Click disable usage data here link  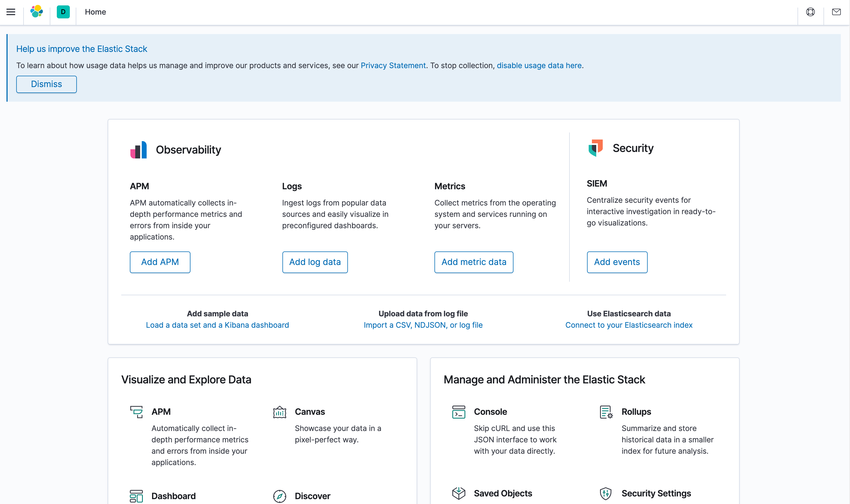[x=539, y=65]
